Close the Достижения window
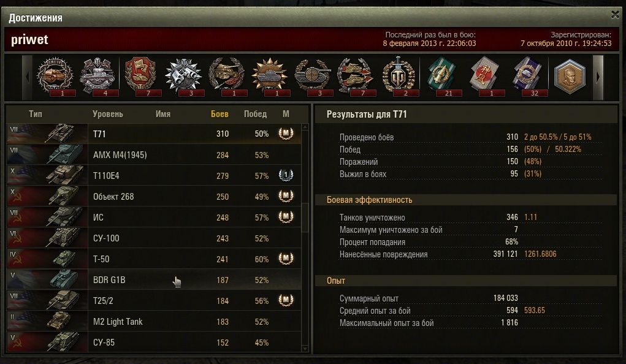 [x=615, y=15]
